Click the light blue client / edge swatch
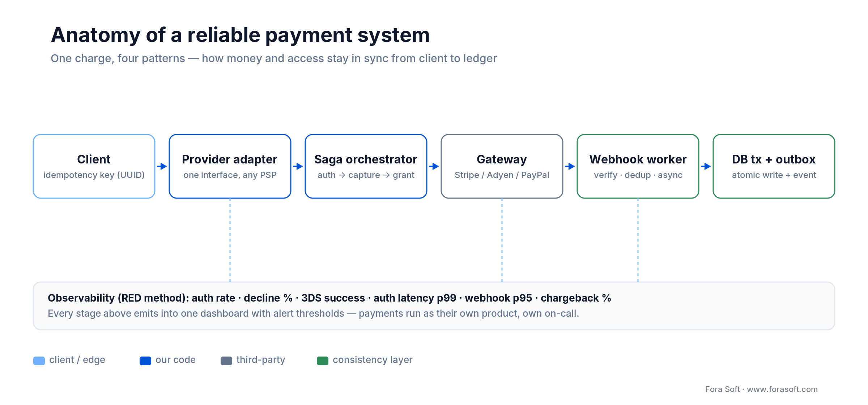This screenshot has height=405, width=868. [x=39, y=361]
